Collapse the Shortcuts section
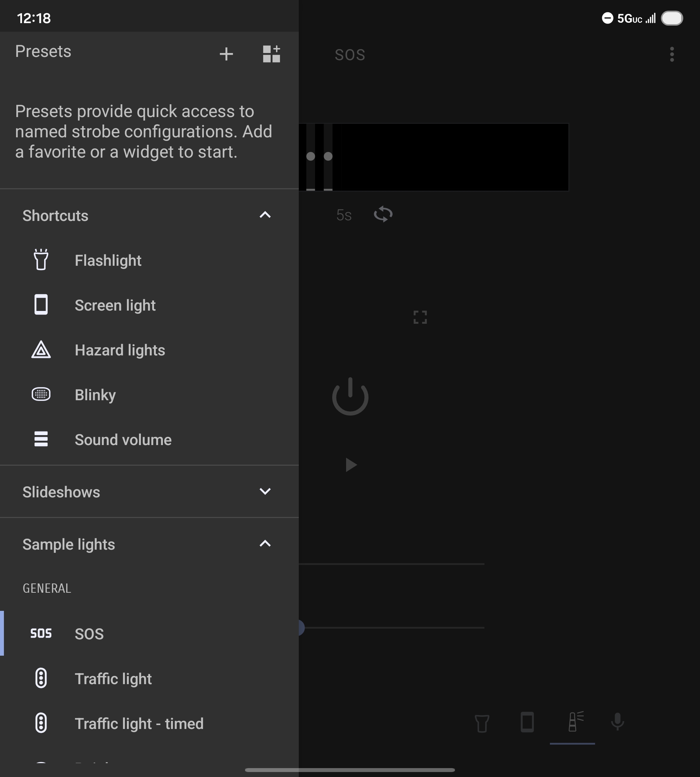Viewport: 700px width, 777px height. 265,215
